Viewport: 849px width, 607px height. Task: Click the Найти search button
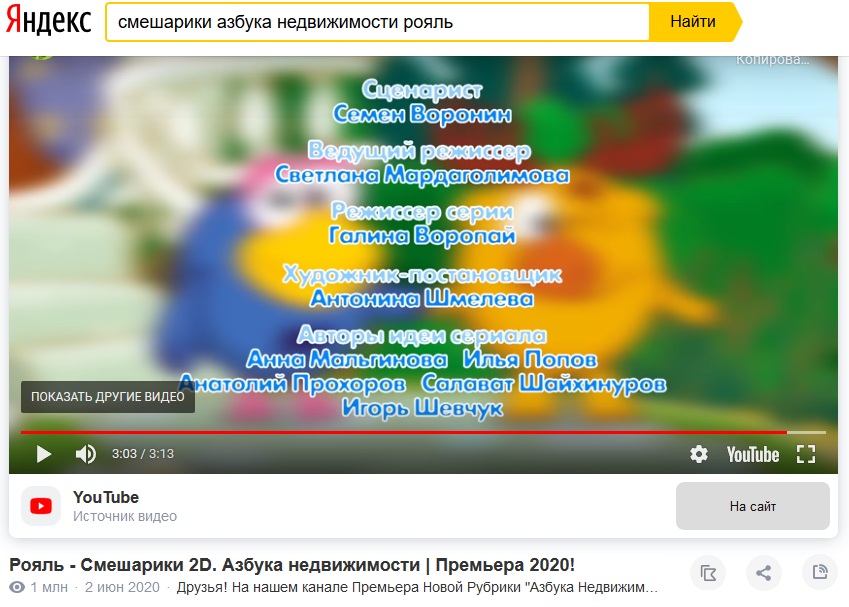pos(695,22)
